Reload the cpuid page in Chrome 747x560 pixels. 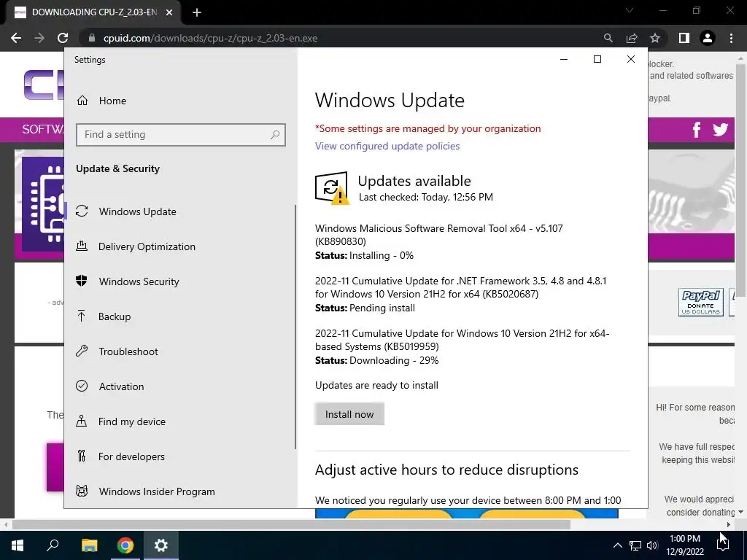63,38
